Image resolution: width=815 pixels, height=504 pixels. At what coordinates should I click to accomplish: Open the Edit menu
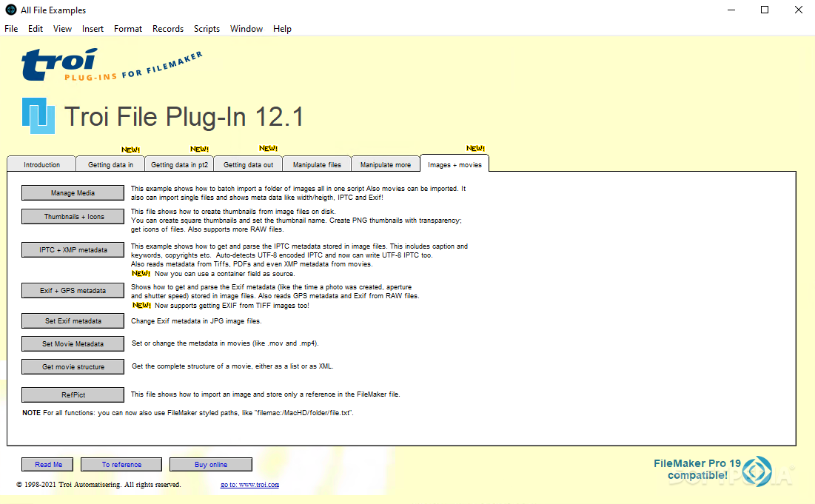click(36, 29)
